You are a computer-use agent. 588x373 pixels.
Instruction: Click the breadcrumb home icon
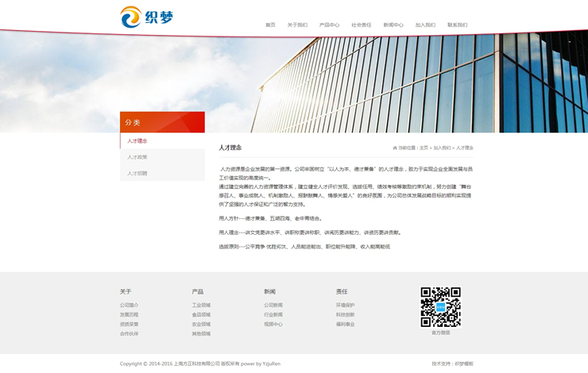(x=395, y=148)
